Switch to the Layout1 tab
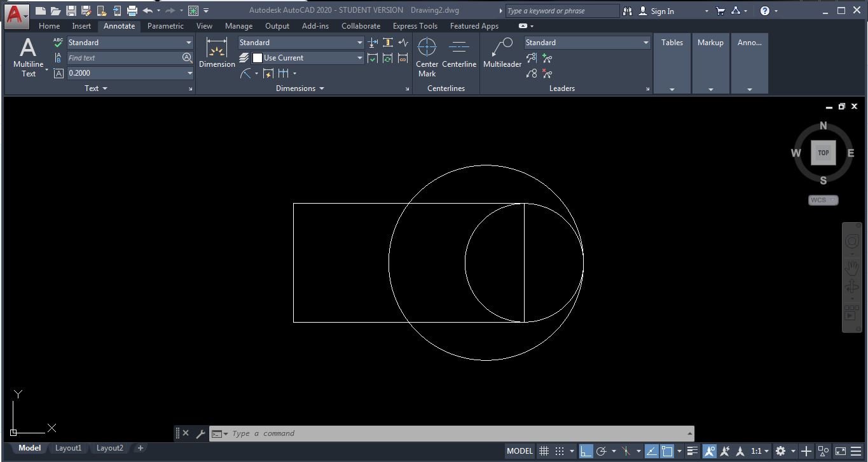Image resolution: width=868 pixels, height=462 pixels. pyautogui.click(x=68, y=448)
